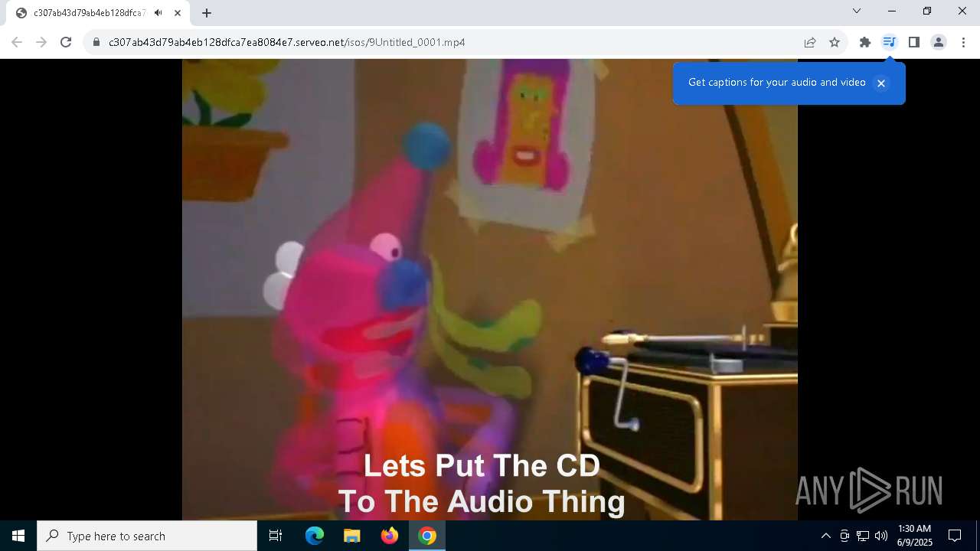
Task: Share this page icon
Action: point(810,42)
